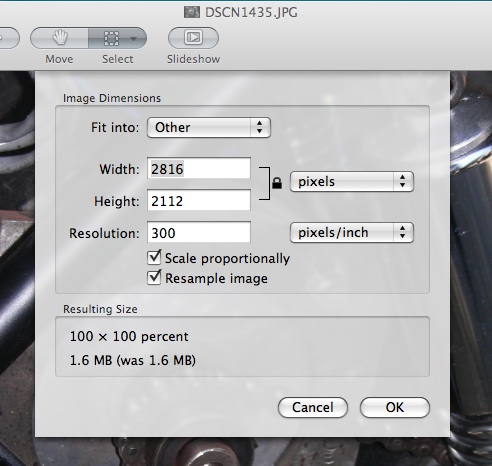
Task: Uncheck Scale proportionally
Action: (154, 257)
